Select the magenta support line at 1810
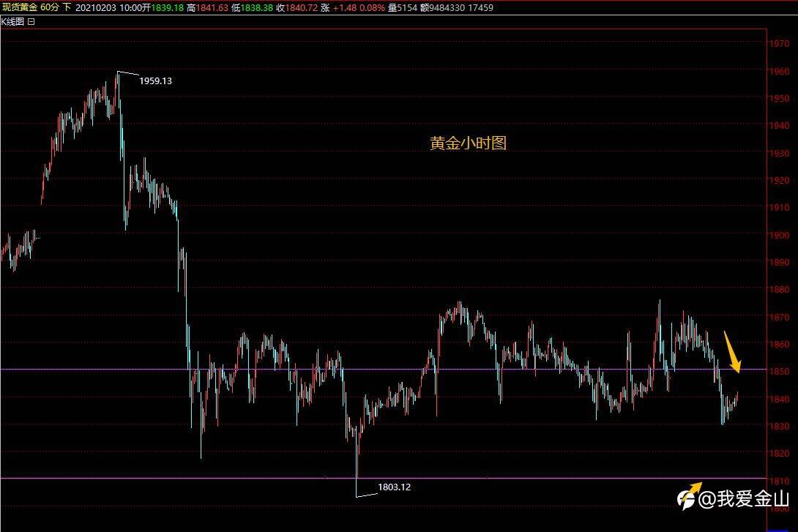 (x=383, y=478)
